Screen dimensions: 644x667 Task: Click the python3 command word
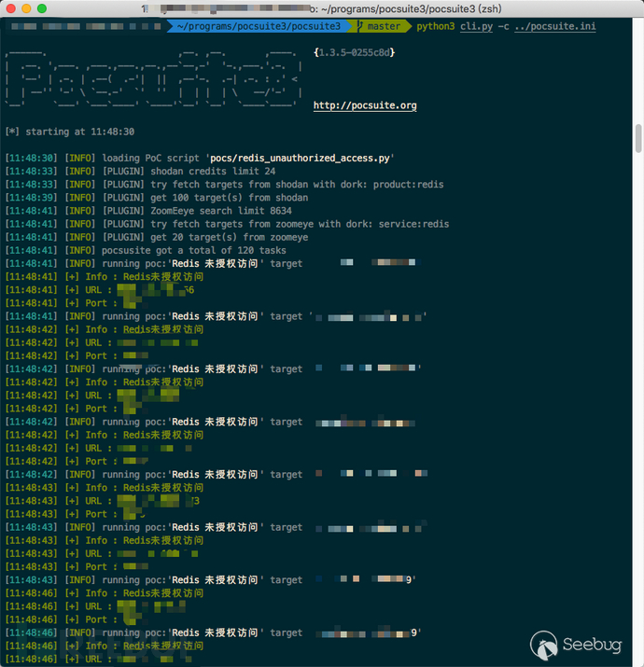click(436, 26)
